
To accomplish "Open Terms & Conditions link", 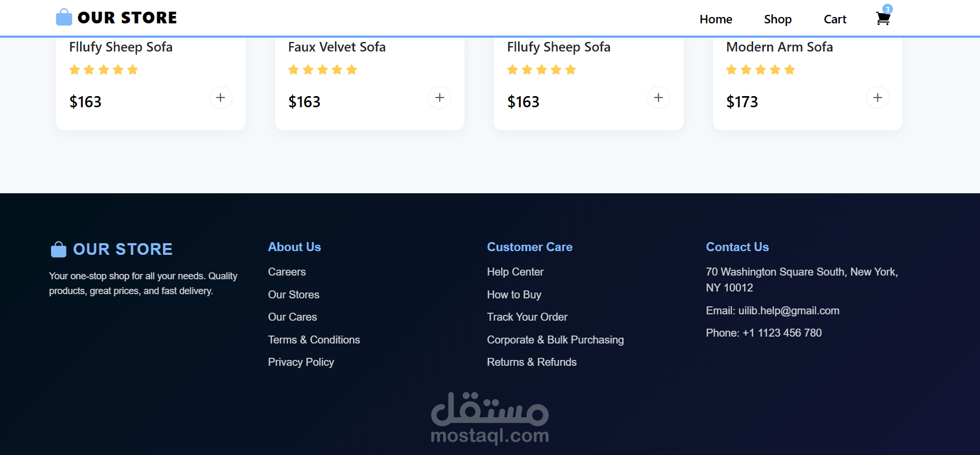I will tap(314, 340).
